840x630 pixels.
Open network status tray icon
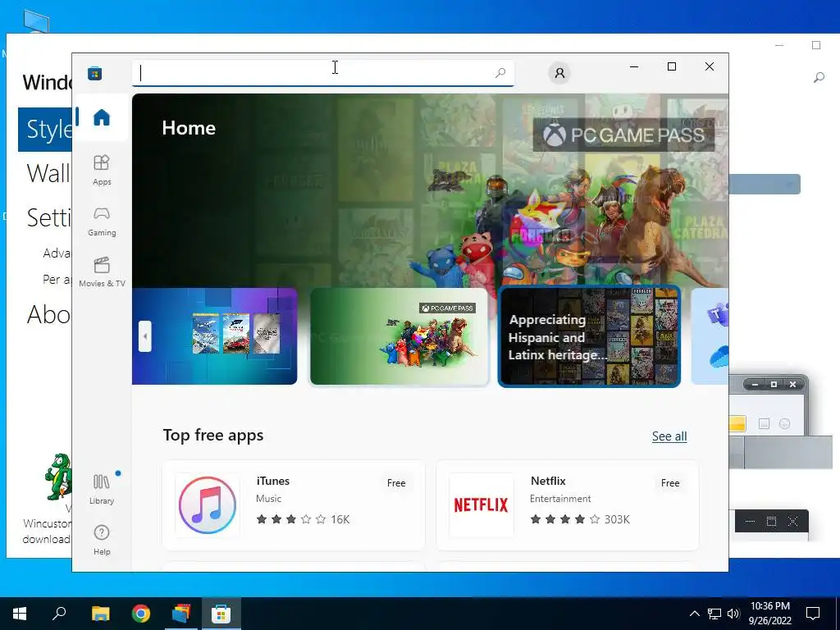[x=714, y=614]
